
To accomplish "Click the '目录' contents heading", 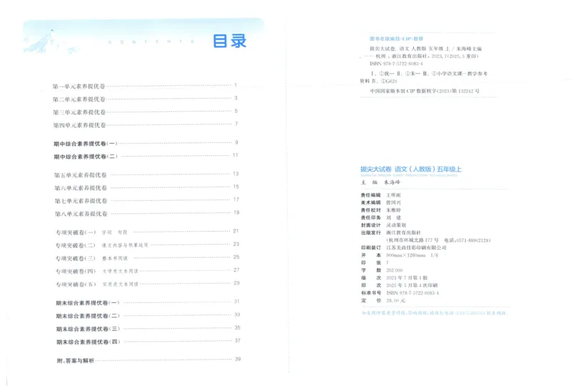I will 229,41.
